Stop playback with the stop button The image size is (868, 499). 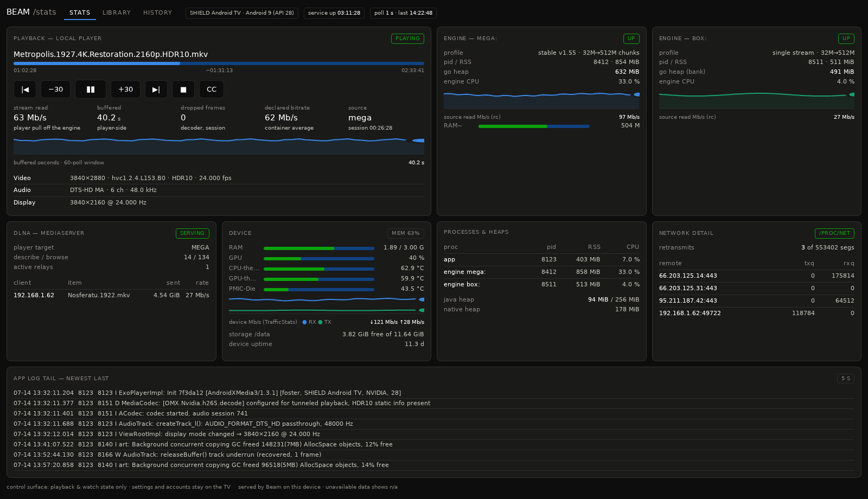coord(183,89)
